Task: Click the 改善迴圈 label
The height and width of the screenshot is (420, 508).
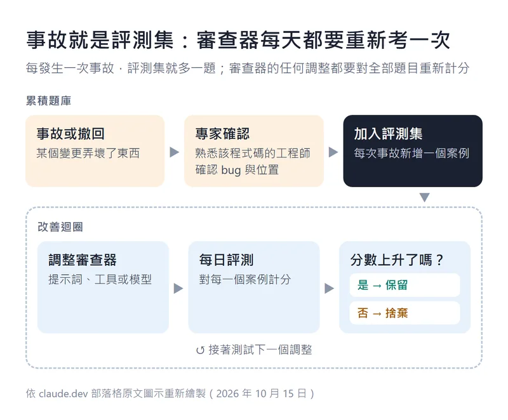Action: point(60,226)
